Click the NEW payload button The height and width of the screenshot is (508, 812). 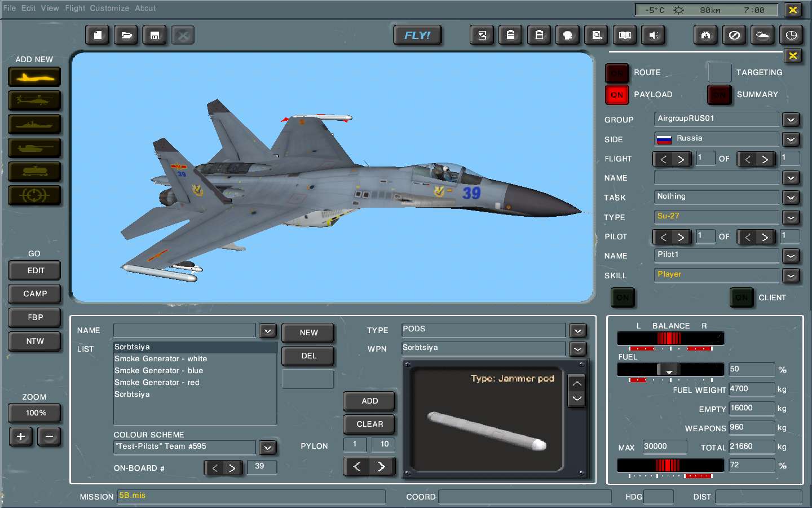click(x=308, y=332)
